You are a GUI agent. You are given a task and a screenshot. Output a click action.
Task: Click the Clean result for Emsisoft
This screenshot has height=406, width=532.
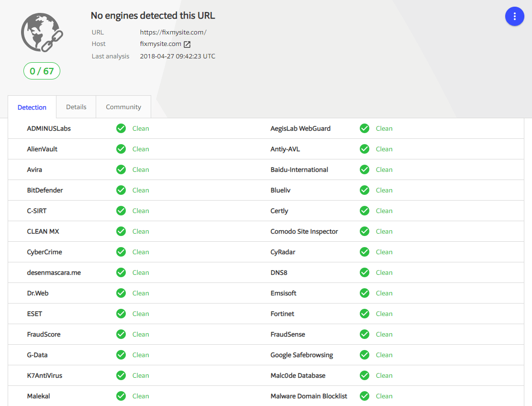[x=384, y=293]
